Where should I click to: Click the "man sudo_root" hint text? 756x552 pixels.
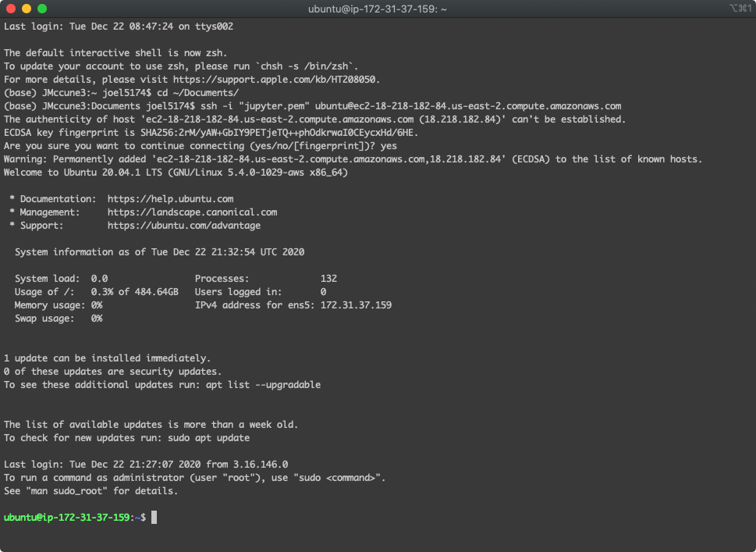click(66, 491)
